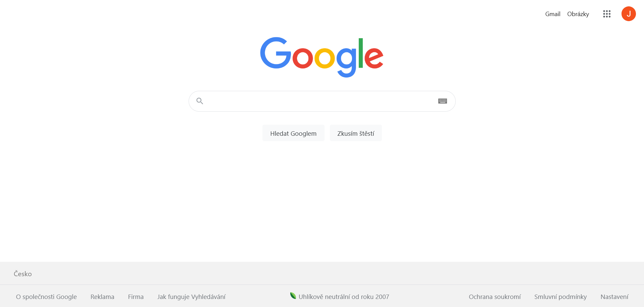Open O společnosti Google link

point(46,297)
